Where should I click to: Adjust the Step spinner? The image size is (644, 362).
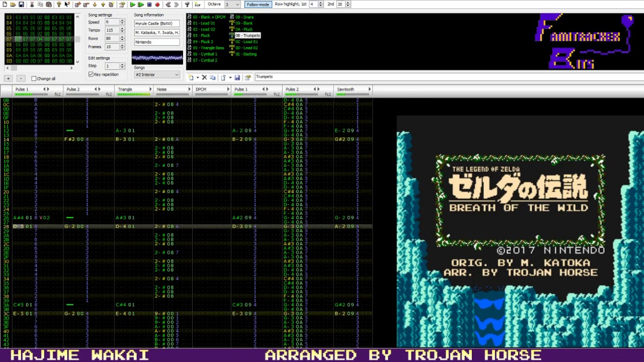(x=122, y=66)
